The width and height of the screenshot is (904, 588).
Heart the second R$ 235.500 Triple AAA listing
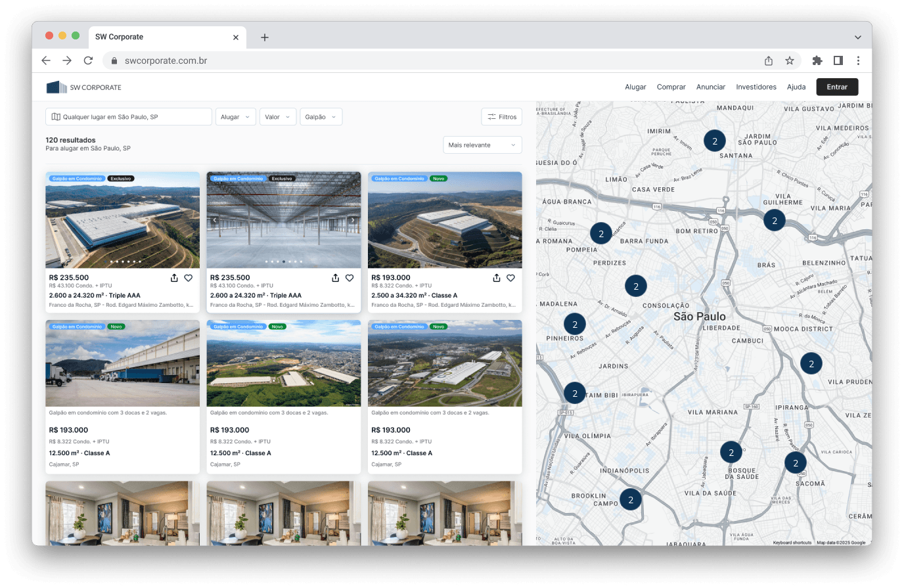point(350,278)
